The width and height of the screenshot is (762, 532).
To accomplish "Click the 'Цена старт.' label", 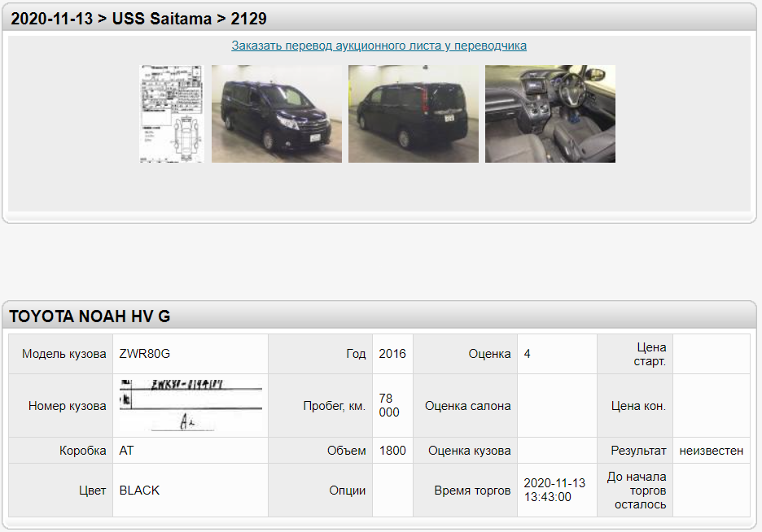I will 650,354.
